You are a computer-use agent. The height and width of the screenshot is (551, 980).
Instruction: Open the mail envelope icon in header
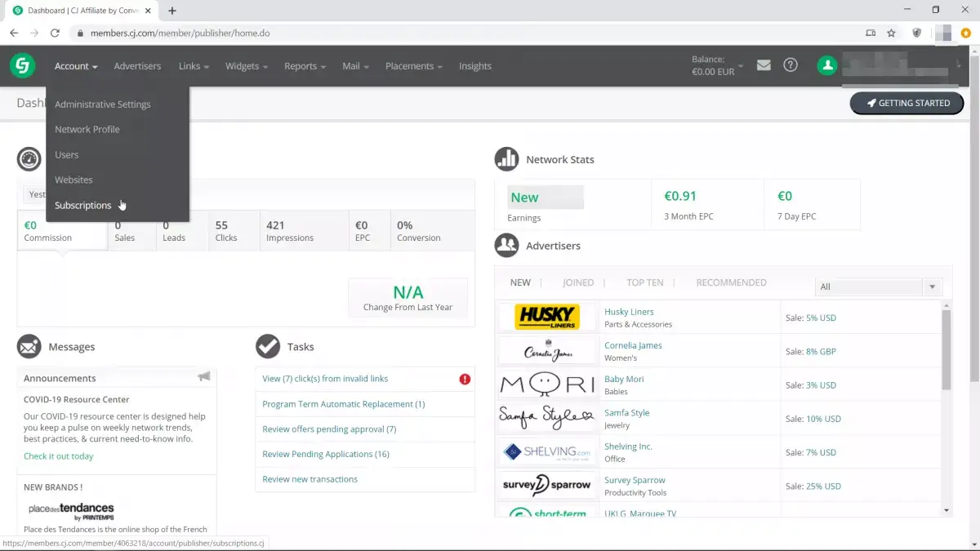(764, 65)
